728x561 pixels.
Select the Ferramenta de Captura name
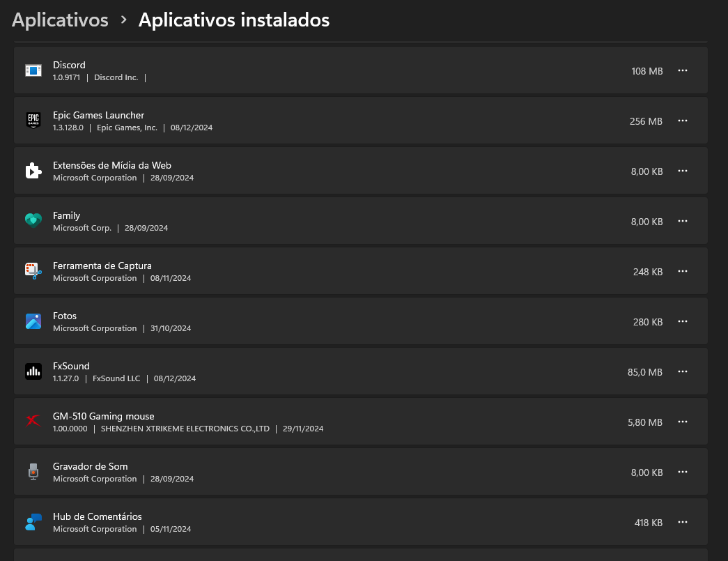[102, 266]
